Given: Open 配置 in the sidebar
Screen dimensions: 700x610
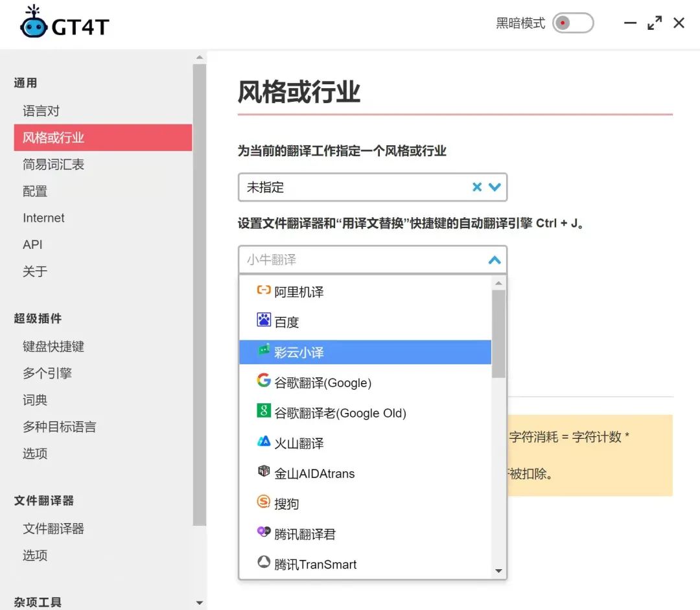Looking at the screenshot, I should pyautogui.click(x=102, y=191).
